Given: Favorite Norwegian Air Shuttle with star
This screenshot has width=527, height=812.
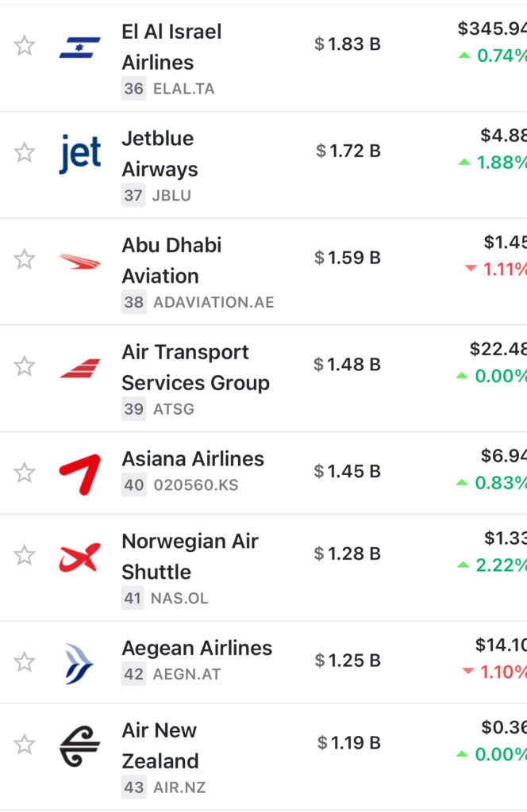Looking at the screenshot, I should [x=25, y=555].
